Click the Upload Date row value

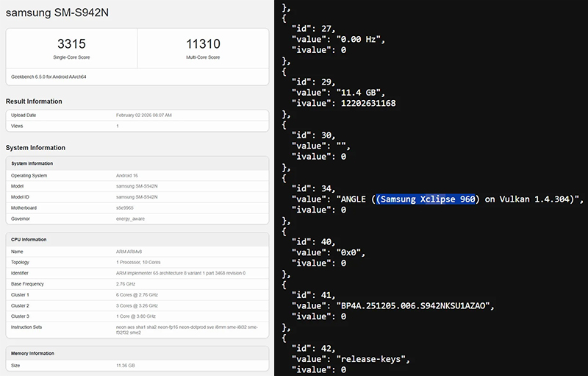pyautogui.click(x=149, y=116)
